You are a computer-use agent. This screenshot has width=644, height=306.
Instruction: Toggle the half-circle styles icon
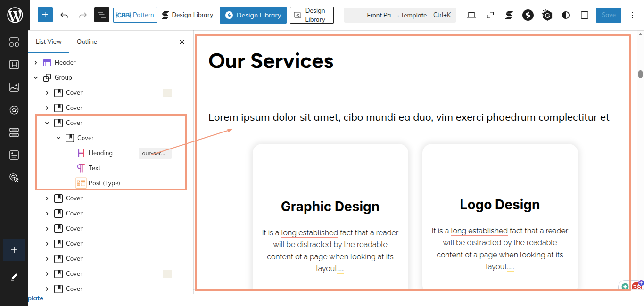pos(566,15)
